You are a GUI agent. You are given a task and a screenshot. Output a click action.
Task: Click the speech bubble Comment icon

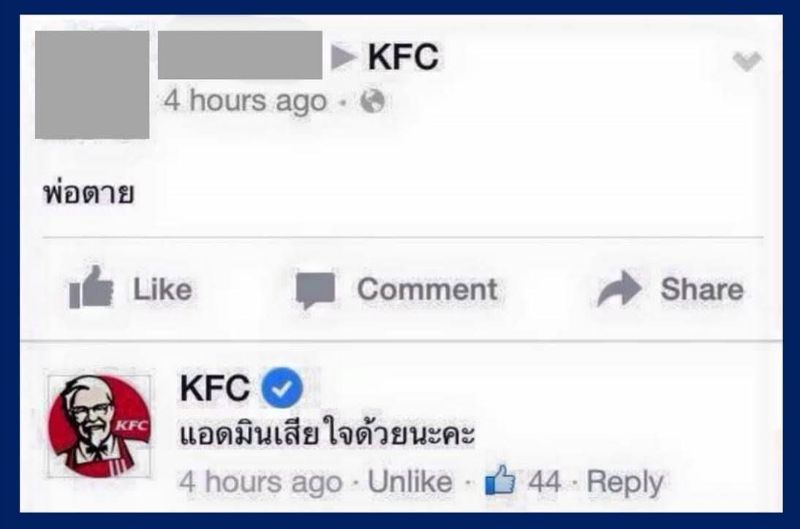point(315,290)
